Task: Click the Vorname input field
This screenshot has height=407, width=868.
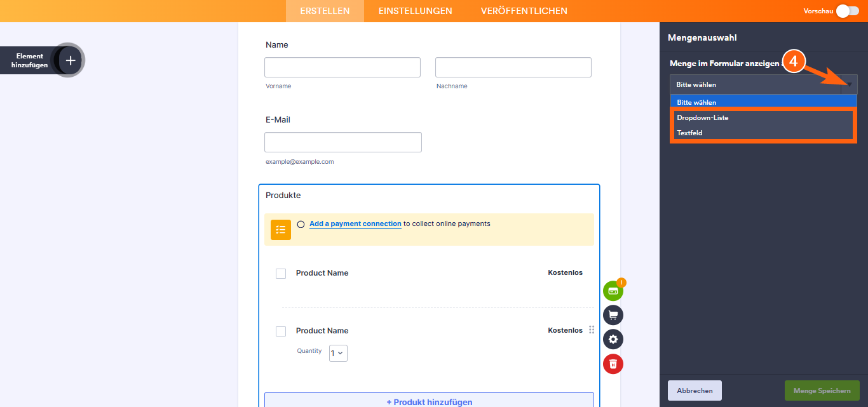Action: pyautogui.click(x=342, y=67)
